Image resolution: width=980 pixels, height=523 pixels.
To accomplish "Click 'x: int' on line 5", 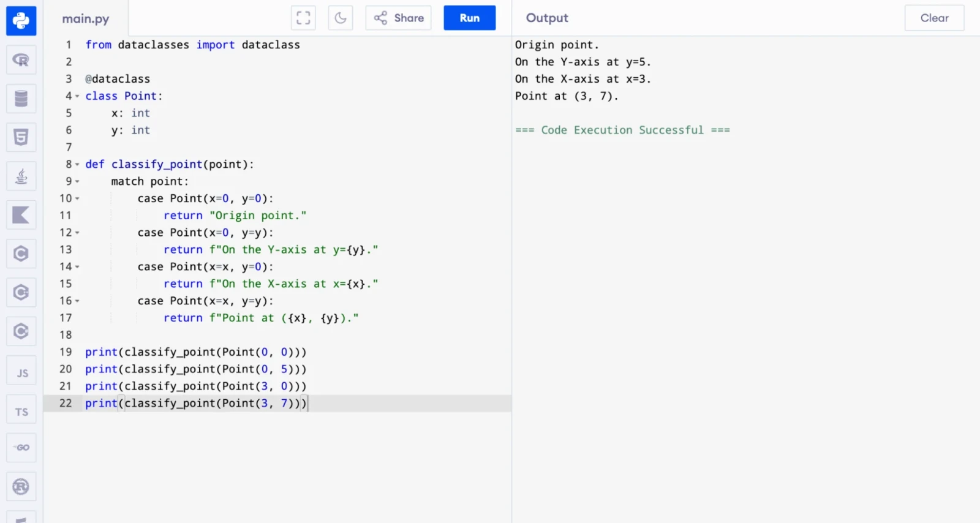I will click(x=130, y=113).
